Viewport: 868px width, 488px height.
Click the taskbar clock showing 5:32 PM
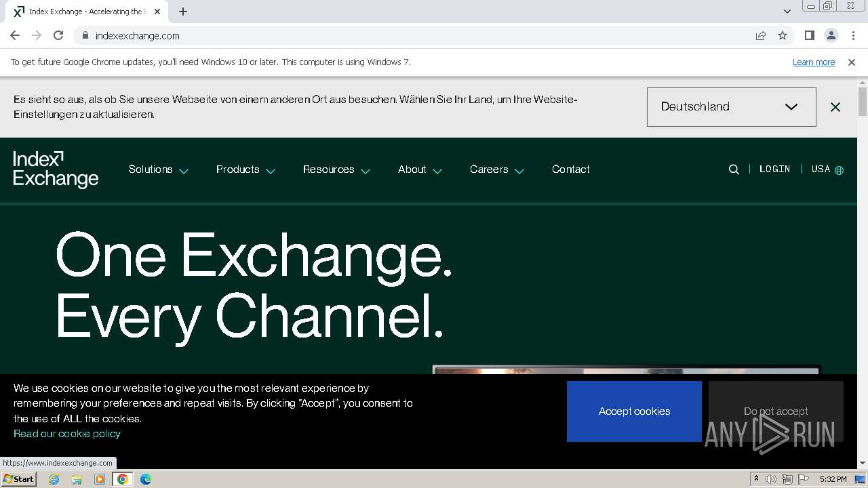tap(833, 479)
